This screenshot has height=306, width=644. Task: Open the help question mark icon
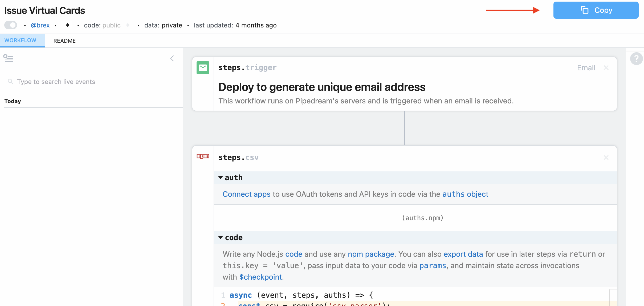pos(636,59)
